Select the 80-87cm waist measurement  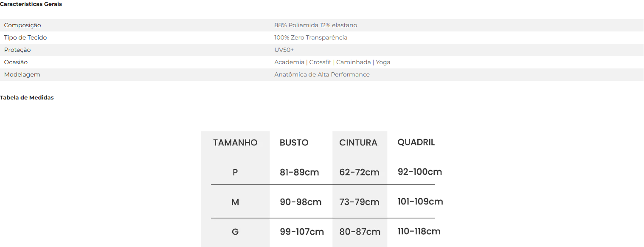[360, 232]
